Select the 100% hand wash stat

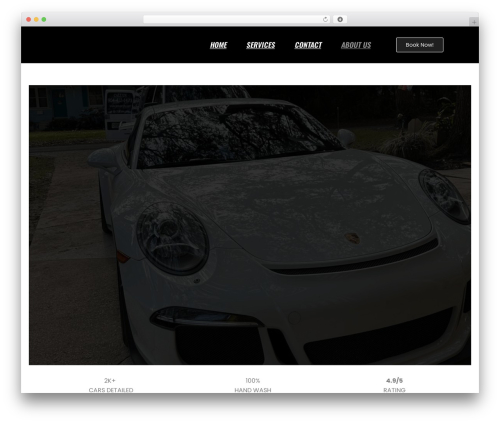(x=253, y=385)
